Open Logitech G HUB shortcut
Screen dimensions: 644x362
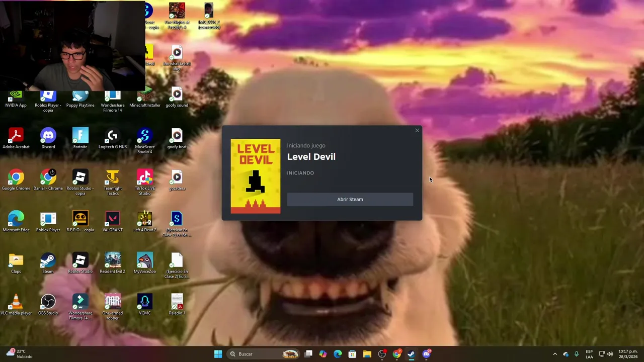point(113,139)
